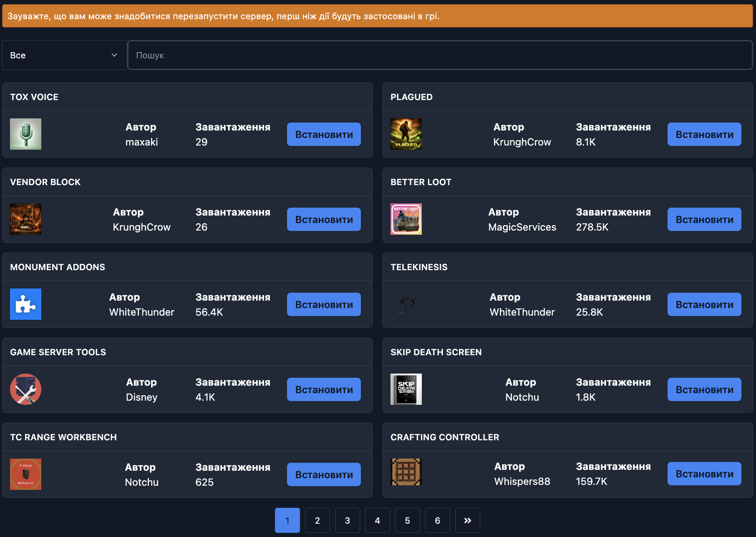Click the Tox Voice microphone icon
Screen dimensions: 756x537
pyautogui.click(x=25, y=134)
